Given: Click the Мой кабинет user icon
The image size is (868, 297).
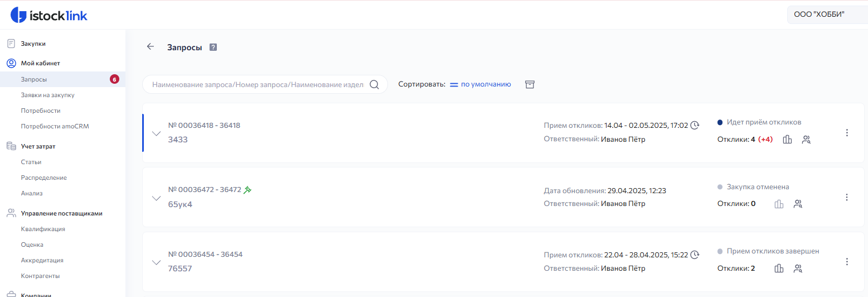Looking at the screenshot, I should 11,64.
